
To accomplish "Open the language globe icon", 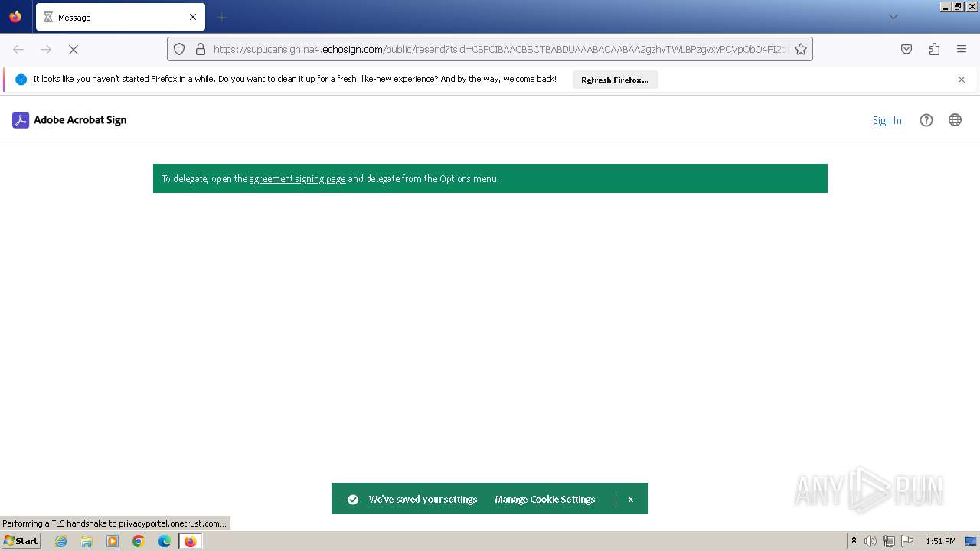I will point(955,120).
